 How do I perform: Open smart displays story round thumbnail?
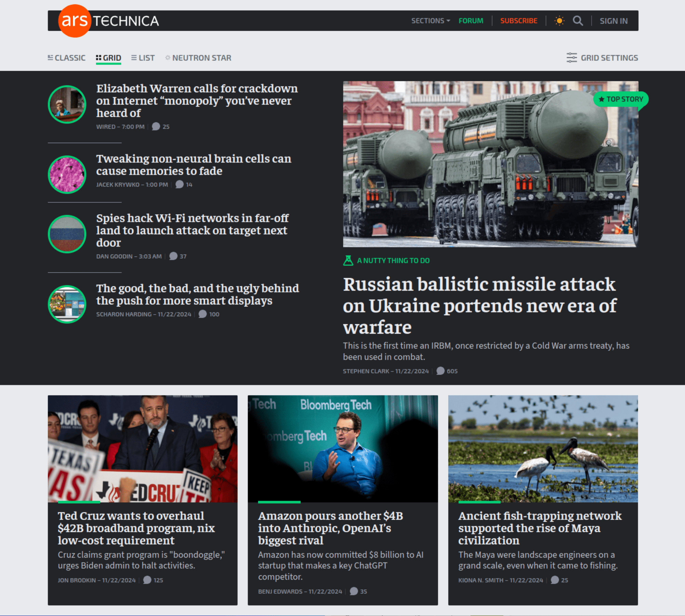coord(67,304)
